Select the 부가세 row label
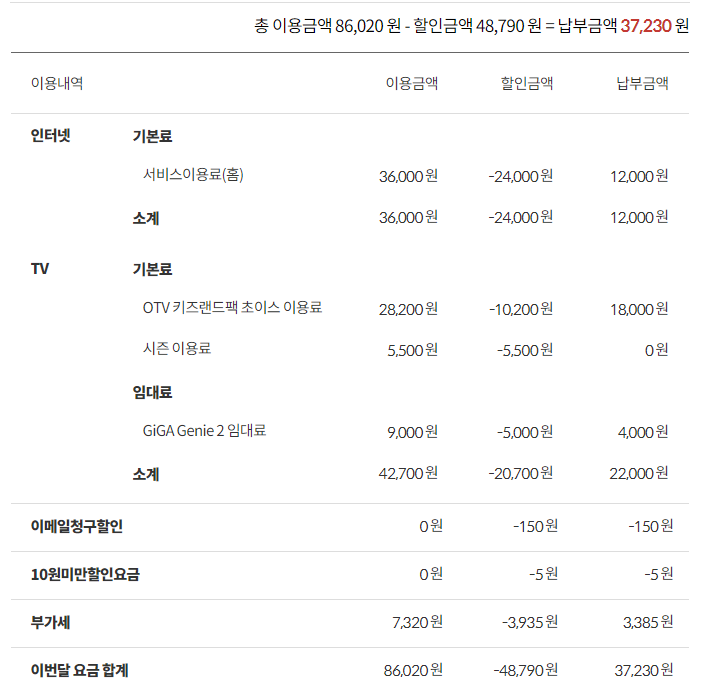Image resolution: width=713 pixels, height=687 pixels. pos(50,622)
